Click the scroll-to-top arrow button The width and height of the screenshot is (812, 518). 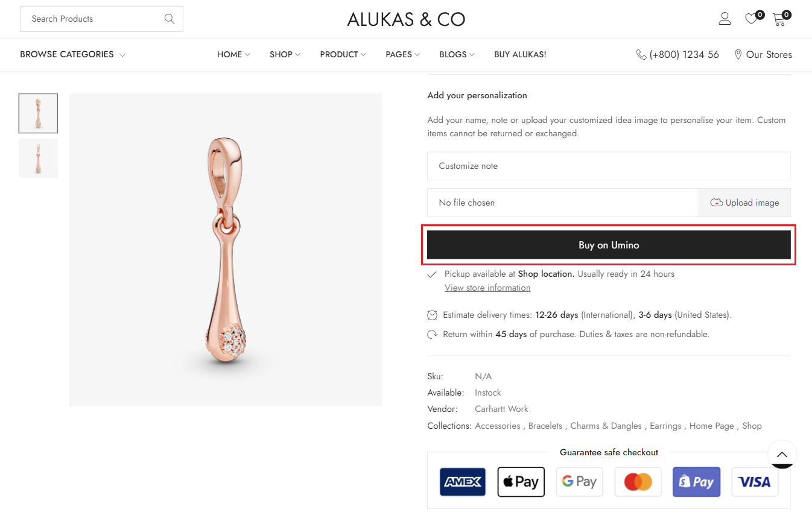tap(782, 455)
